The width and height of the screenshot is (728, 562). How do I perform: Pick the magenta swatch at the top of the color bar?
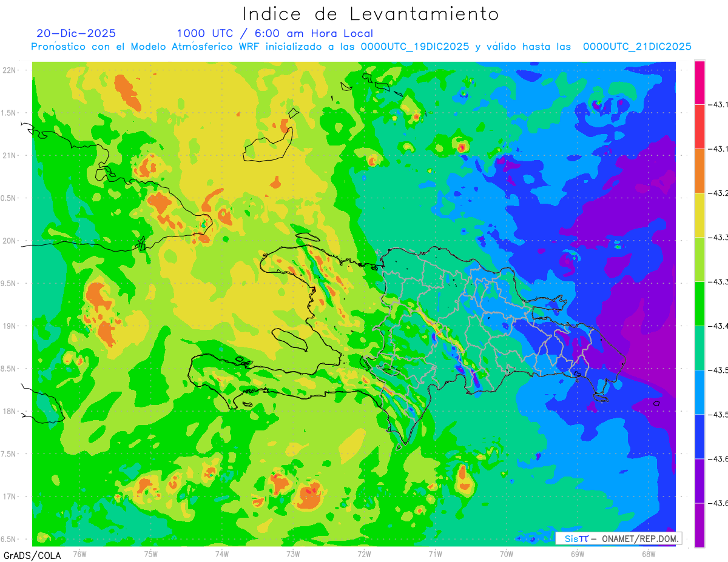pyautogui.click(x=699, y=82)
